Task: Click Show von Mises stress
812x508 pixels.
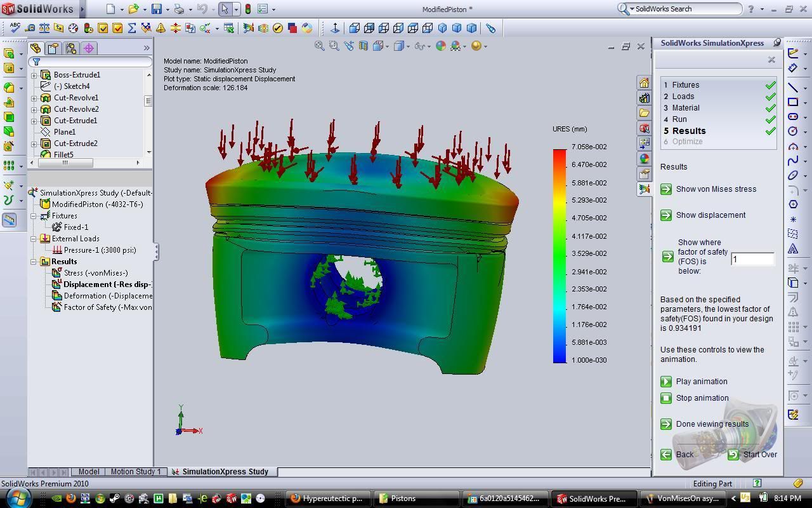Action: [x=666, y=189]
